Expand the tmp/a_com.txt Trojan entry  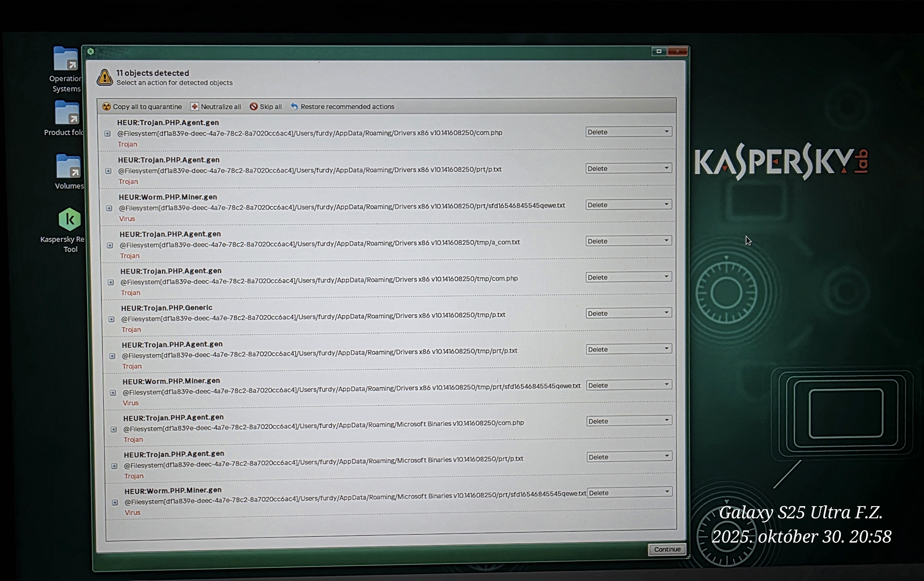(110, 245)
